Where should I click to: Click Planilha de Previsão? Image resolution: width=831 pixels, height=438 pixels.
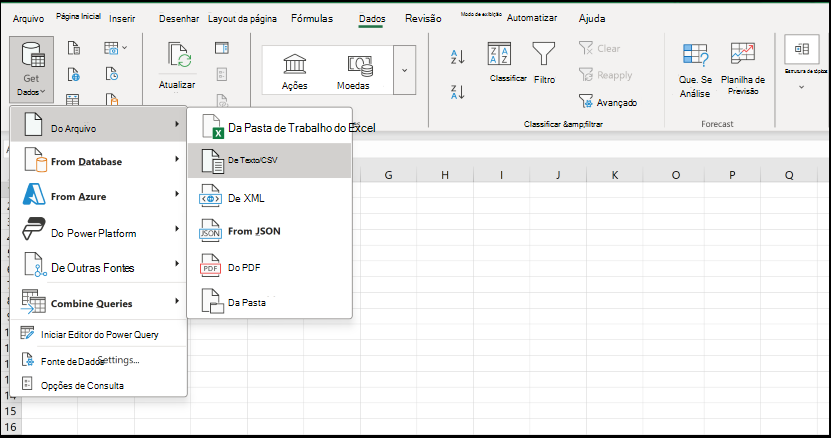(x=743, y=69)
